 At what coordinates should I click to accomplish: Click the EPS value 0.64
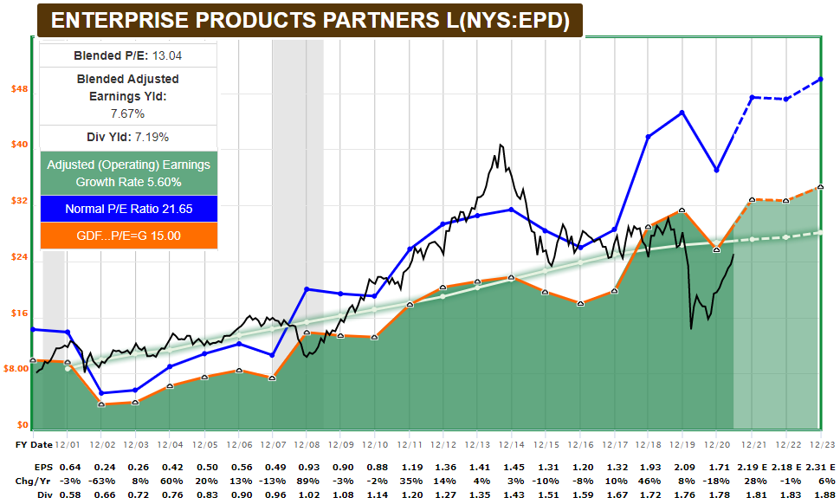(69, 468)
